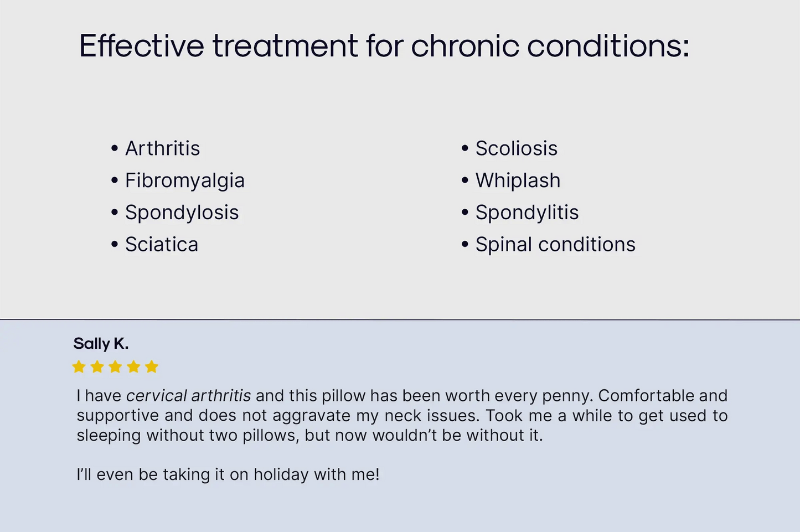Click the third gold rating star
The height and width of the screenshot is (532, 800).
(x=115, y=366)
